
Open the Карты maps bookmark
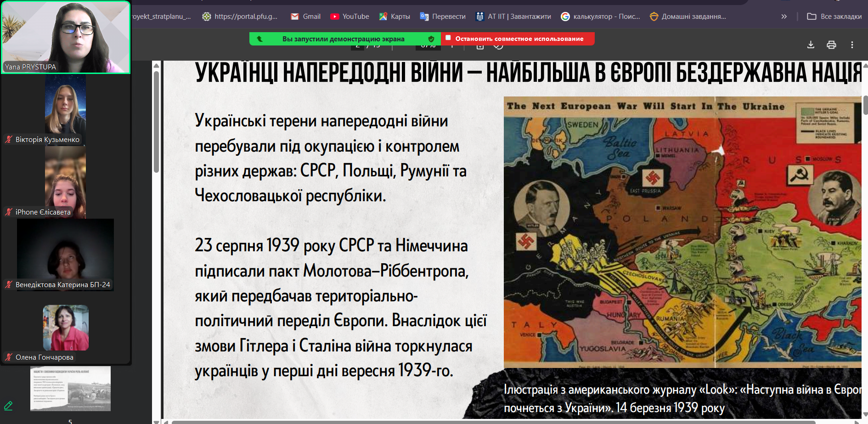tap(395, 17)
